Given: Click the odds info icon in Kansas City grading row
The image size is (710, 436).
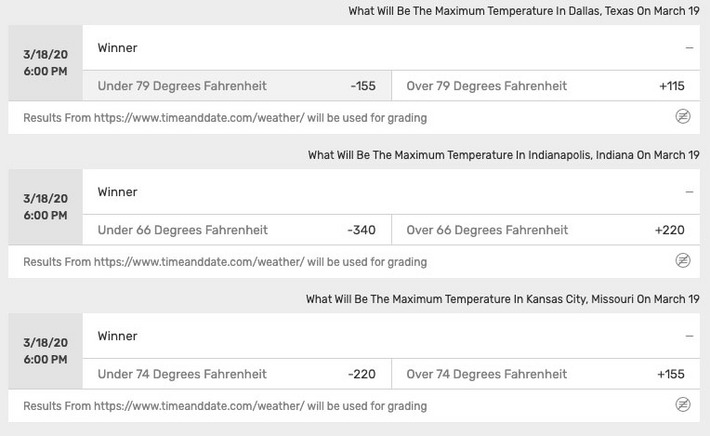Looking at the screenshot, I should tap(683, 405).
